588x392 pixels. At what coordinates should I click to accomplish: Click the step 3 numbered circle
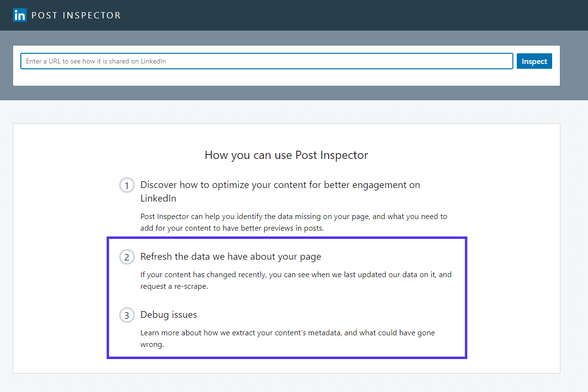coord(127,315)
